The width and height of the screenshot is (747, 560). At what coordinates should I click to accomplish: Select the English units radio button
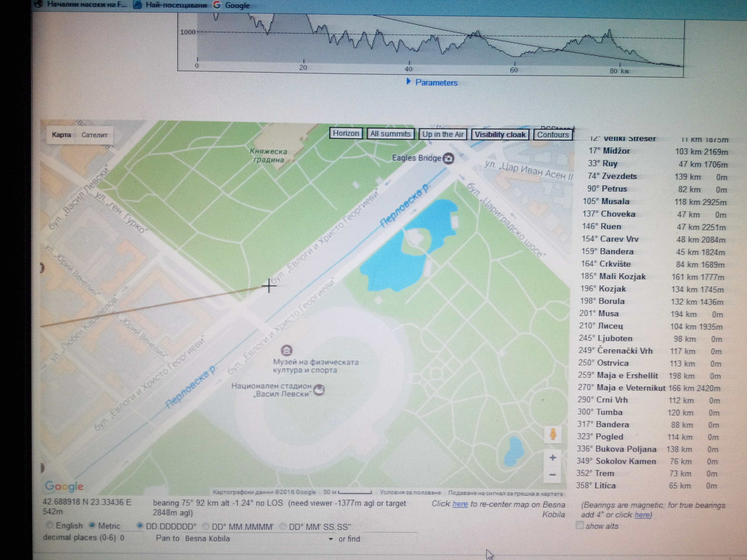coord(50,525)
